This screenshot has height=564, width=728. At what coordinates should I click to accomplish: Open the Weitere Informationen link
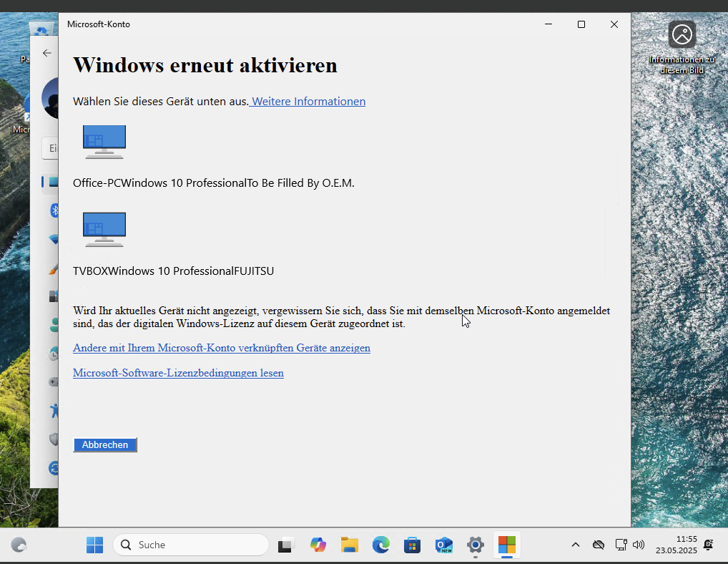tap(308, 102)
